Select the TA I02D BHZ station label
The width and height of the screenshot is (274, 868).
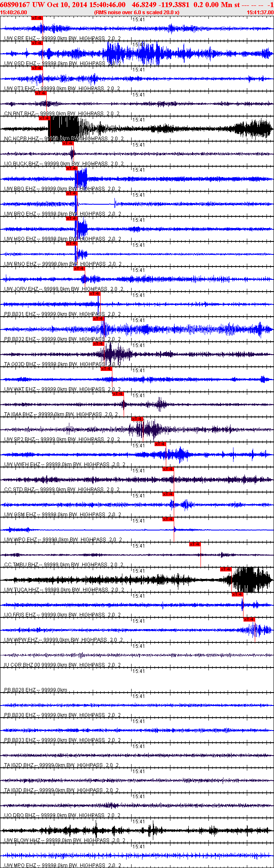pos(19,765)
